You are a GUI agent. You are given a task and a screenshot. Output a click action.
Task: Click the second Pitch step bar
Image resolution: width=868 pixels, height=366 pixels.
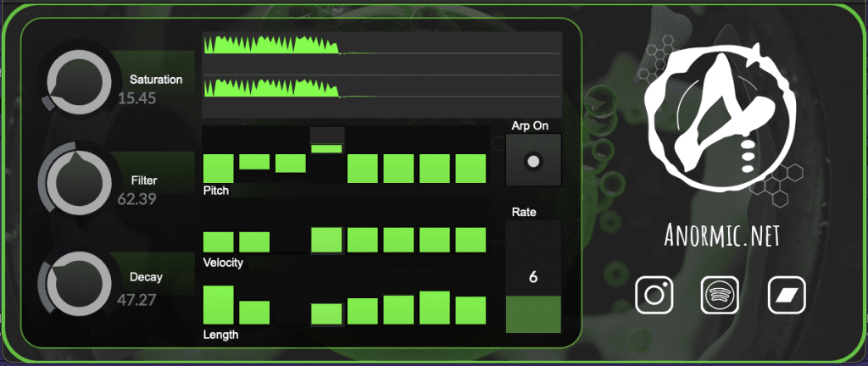coord(254,162)
